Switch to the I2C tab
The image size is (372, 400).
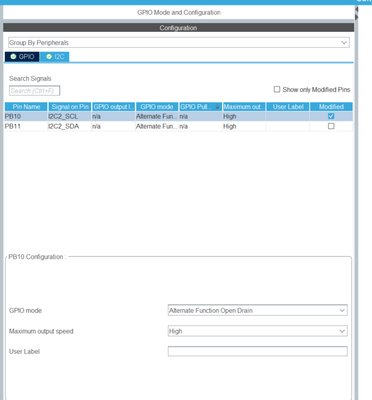(x=55, y=57)
